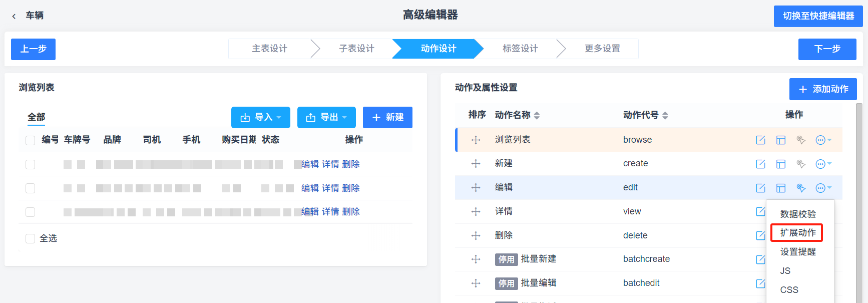Image resolution: width=868 pixels, height=303 pixels.
Task: Click the vertical scrollbar of the action list
Action: pos(859,200)
